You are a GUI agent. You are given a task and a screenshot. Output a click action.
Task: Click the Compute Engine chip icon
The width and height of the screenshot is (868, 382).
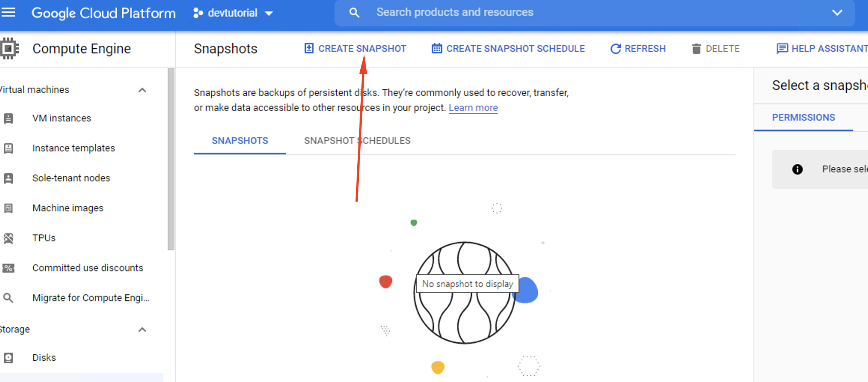(9, 48)
